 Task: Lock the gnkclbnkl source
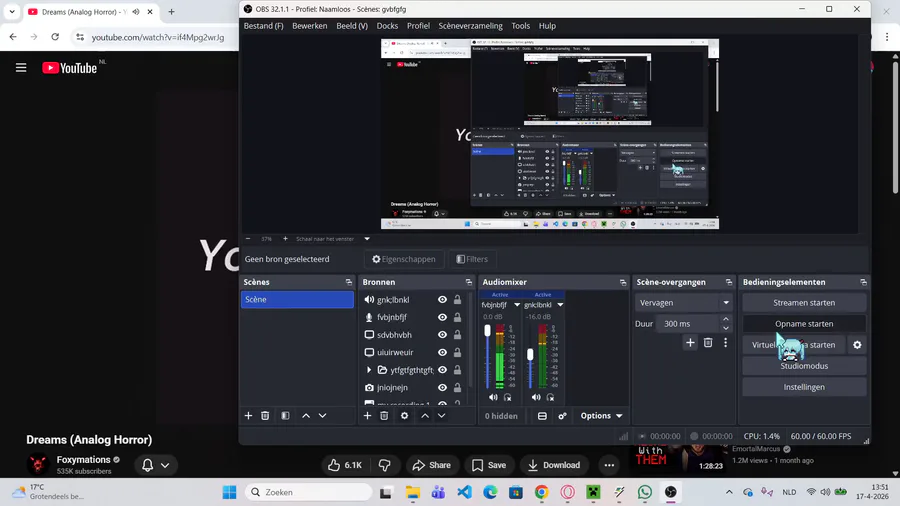point(457,299)
